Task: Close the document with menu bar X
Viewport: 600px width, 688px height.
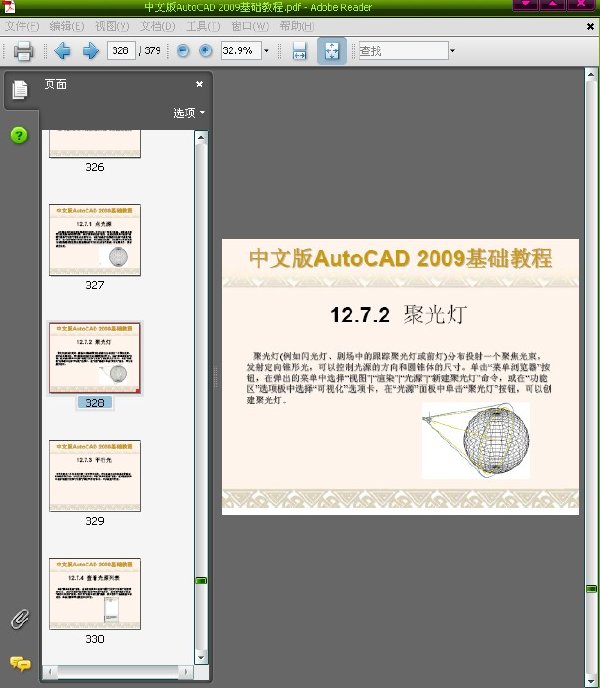Action: (x=590, y=27)
